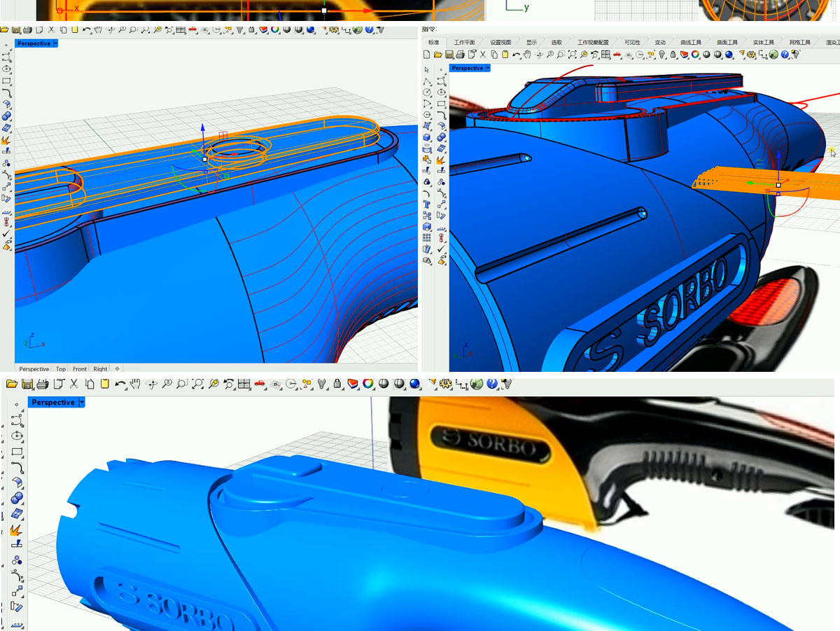Click Print icon in bottom window toolbar
Image resolution: width=840 pixels, height=631 pixels.
pos(43,383)
